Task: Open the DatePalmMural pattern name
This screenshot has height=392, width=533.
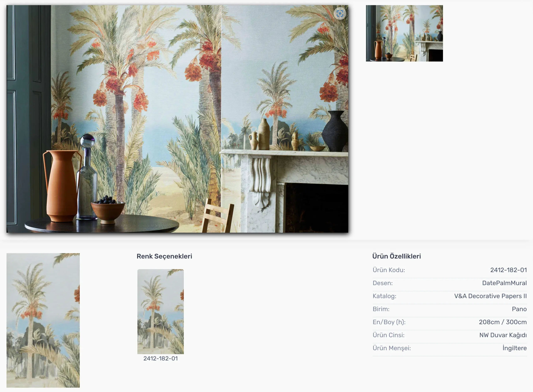Action: [x=504, y=283]
